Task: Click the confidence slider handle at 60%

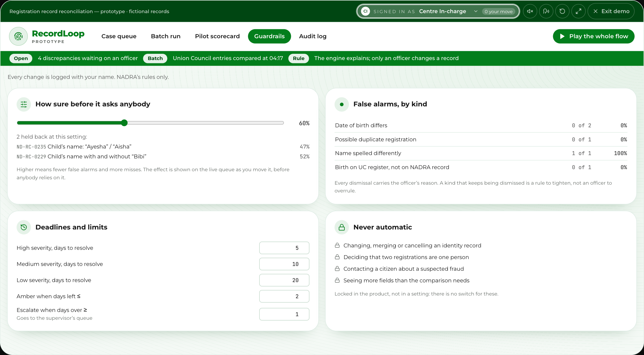Action: tap(124, 123)
